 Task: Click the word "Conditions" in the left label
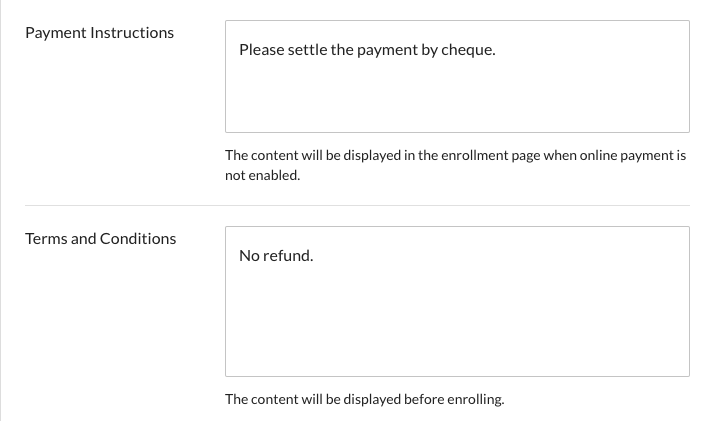pos(138,239)
